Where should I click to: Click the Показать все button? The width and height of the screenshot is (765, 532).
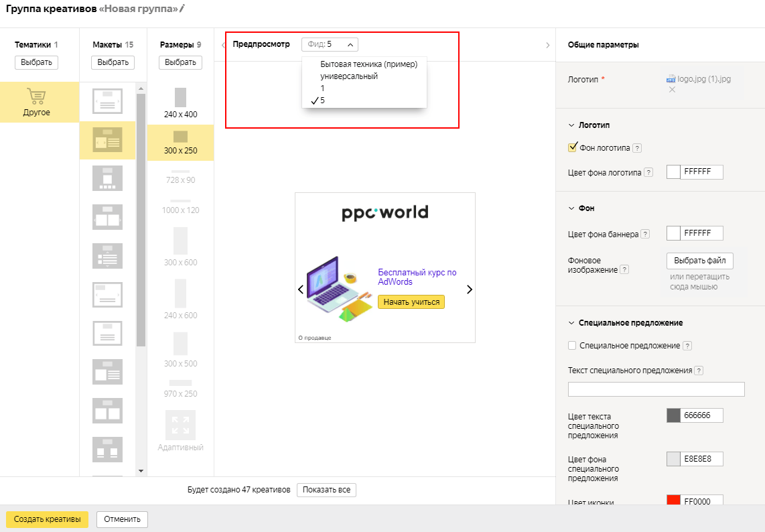tap(326, 490)
